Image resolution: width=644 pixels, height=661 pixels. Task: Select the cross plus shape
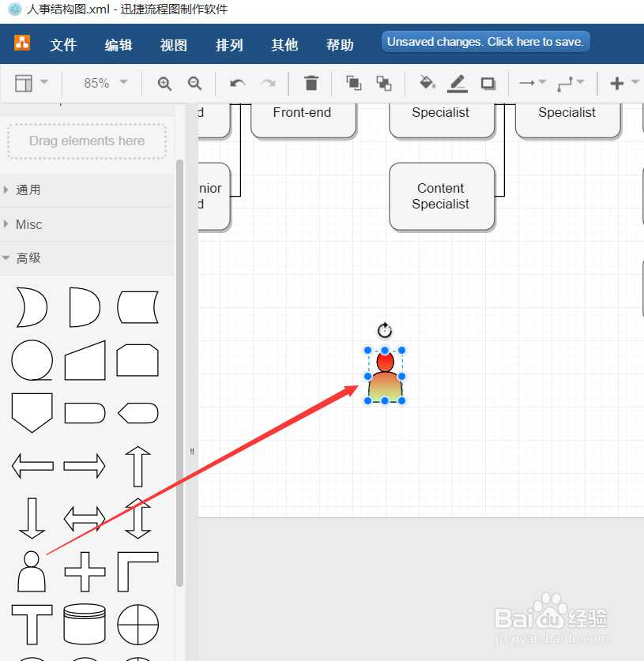tap(85, 572)
